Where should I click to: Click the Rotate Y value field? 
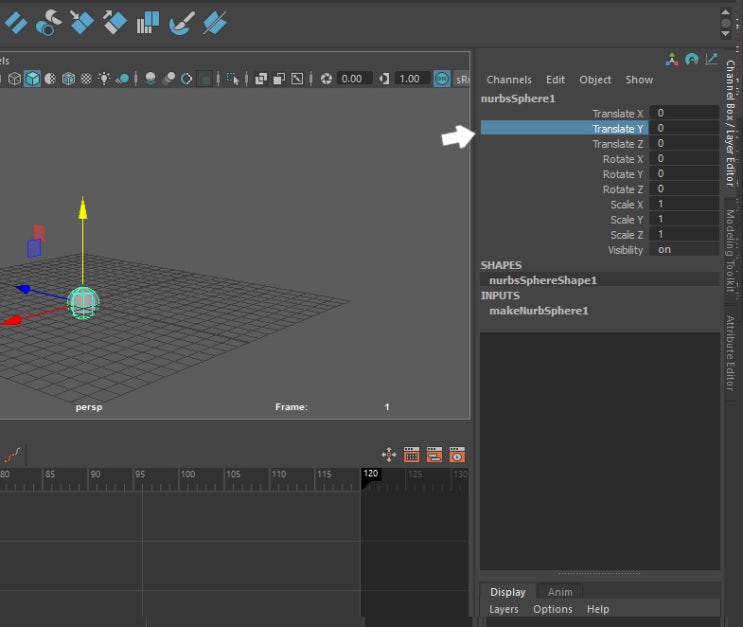click(x=684, y=173)
